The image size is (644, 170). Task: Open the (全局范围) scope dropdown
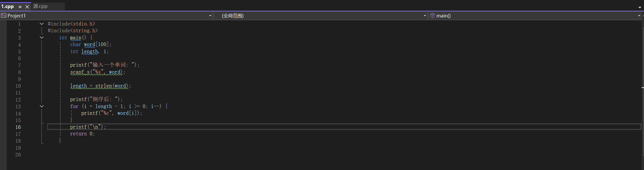coord(425,16)
